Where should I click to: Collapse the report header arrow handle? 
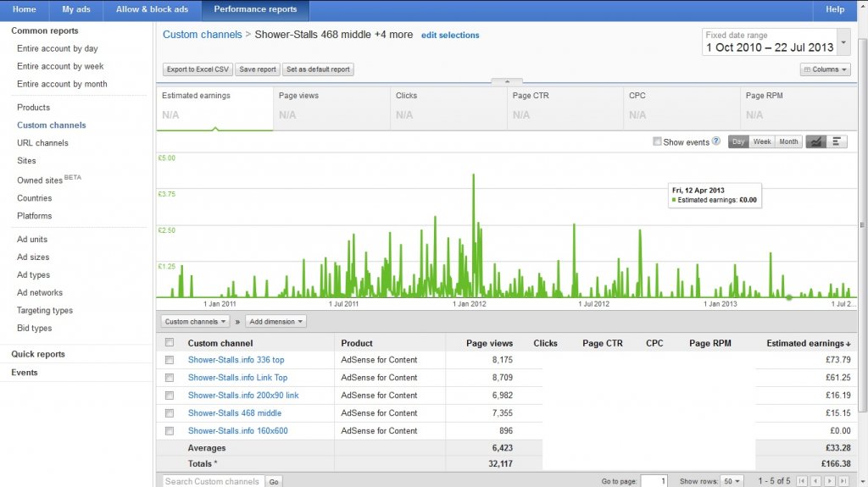click(x=507, y=81)
